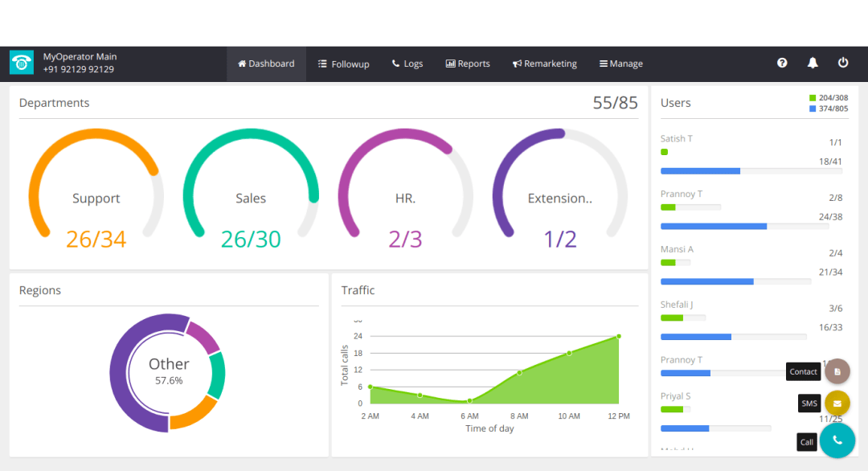Select user Mansi A
This screenshot has height=471, width=868.
pos(677,249)
